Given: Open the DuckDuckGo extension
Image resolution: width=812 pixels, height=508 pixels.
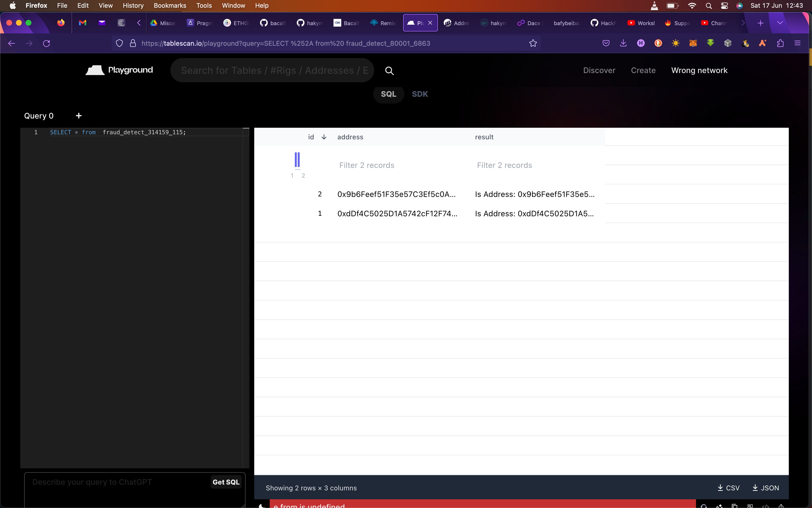Looking at the screenshot, I should click(x=658, y=43).
